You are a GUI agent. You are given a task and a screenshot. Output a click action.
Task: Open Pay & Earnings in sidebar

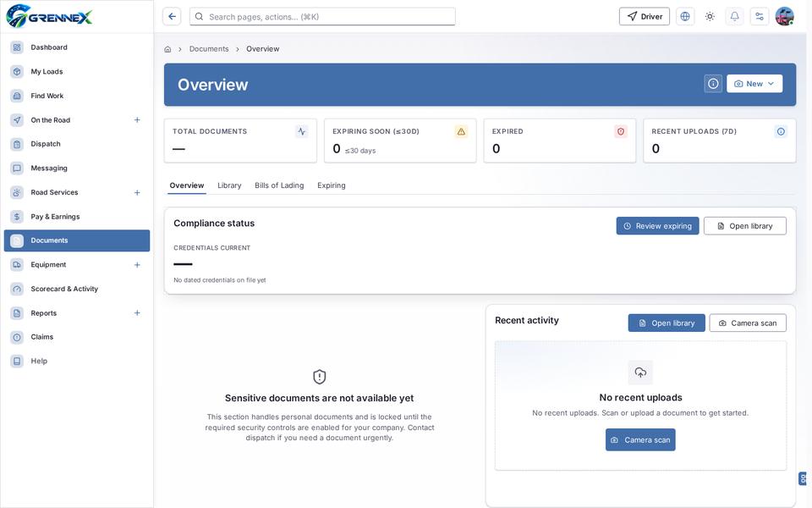(x=77, y=217)
